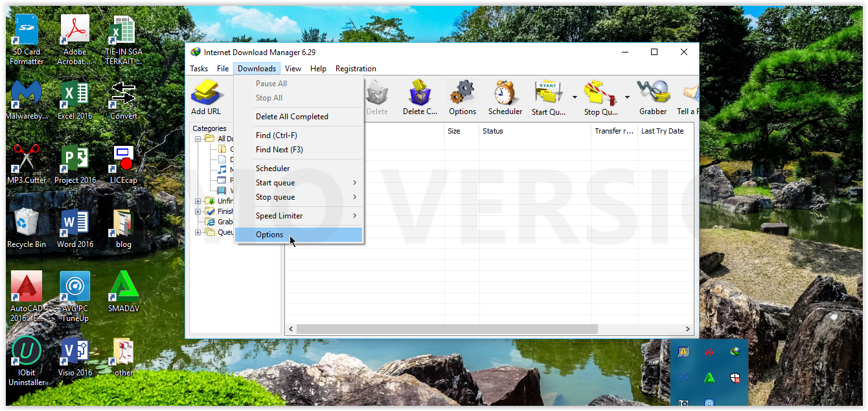Select the Adobe Acrobat desktop icon
The height and width of the screenshot is (411, 868).
[x=74, y=40]
